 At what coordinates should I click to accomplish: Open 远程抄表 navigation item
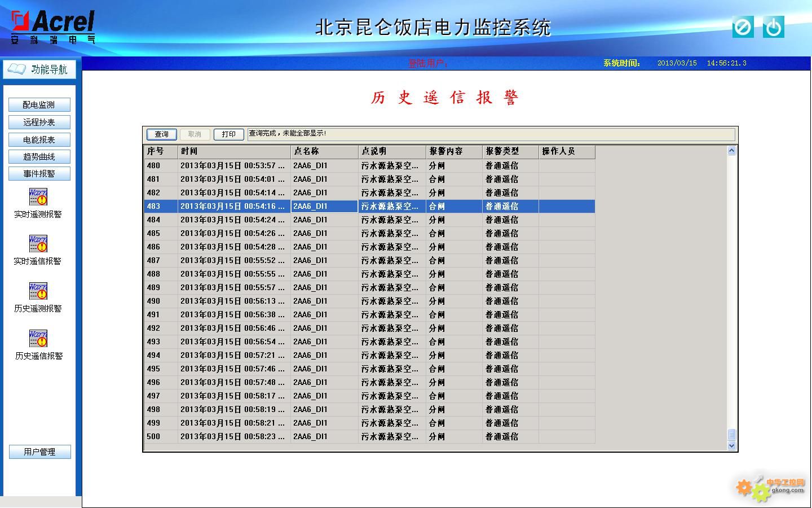[39, 122]
